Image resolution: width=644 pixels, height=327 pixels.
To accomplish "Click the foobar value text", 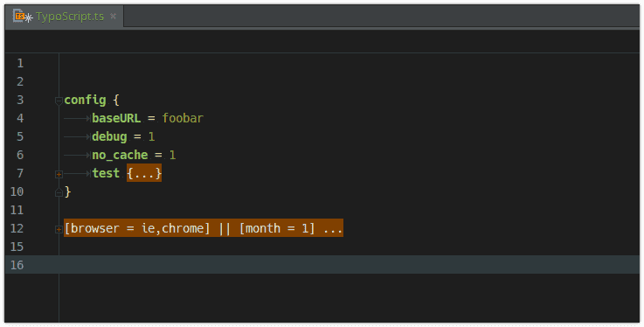I will point(183,118).
